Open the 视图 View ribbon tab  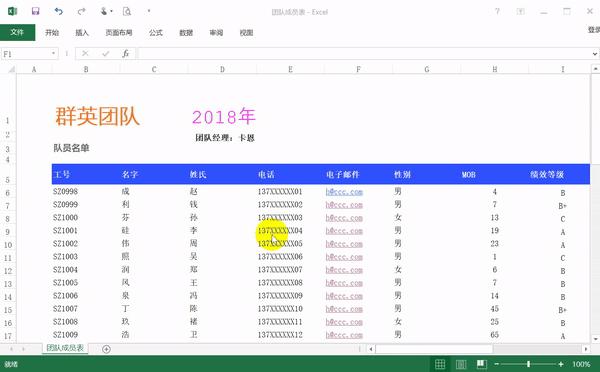point(246,33)
